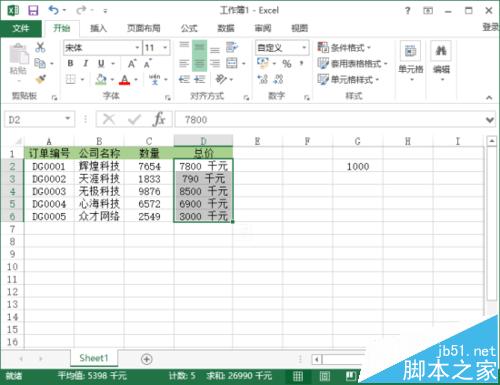Open the font name 宋体 dropdown

tap(137, 48)
